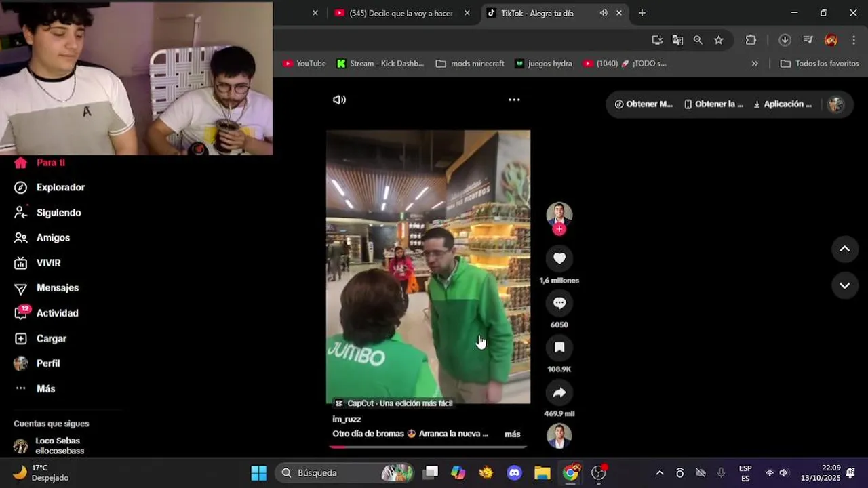Open the TikTok profile avatar at top right

click(x=835, y=104)
